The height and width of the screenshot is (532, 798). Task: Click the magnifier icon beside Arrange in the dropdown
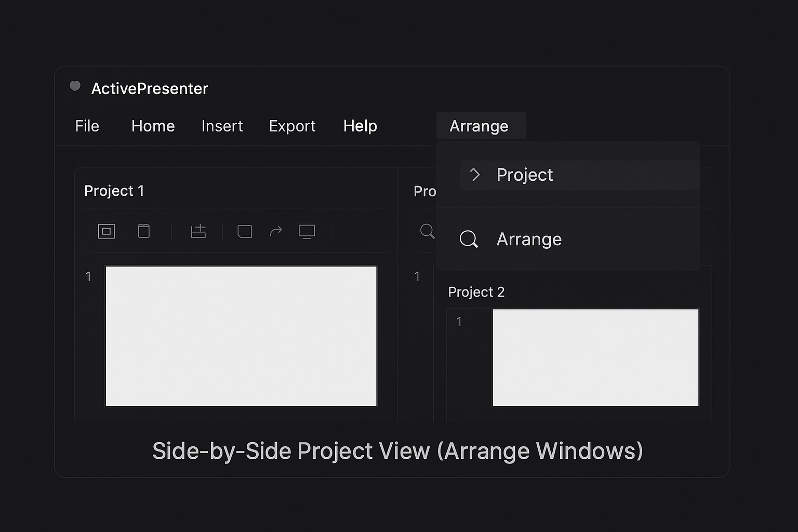click(468, 239)
